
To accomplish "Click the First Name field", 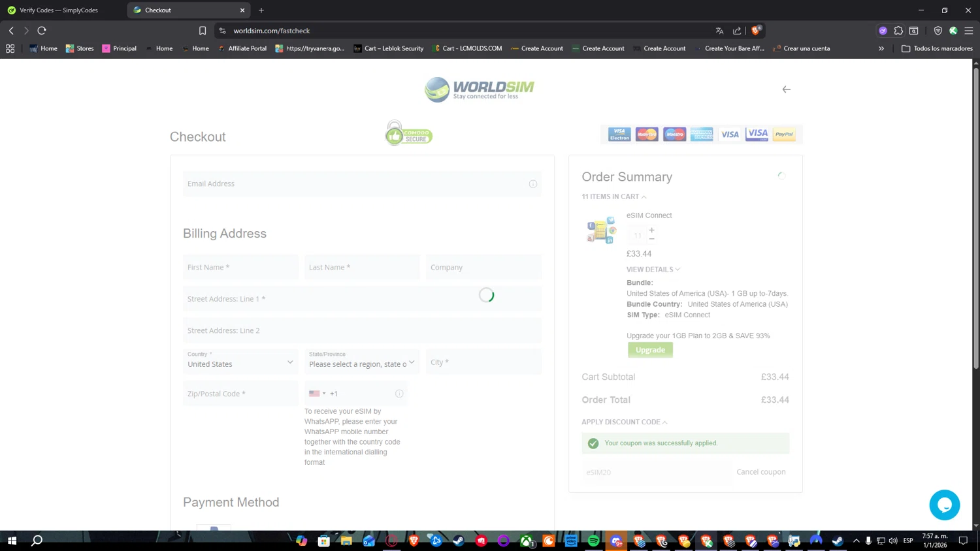I will 240,267.
